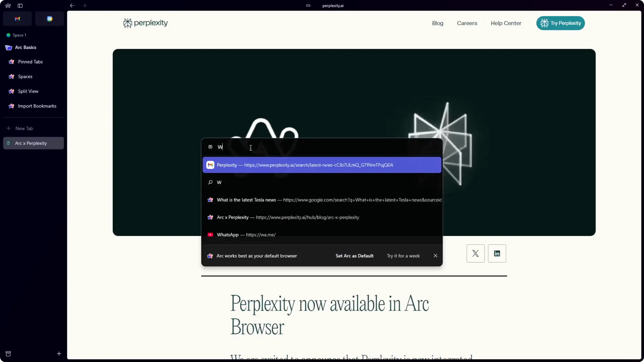Open the Google Calendar pinned app icon
This screenshot has width=644, height=362.
coord(50,18)
